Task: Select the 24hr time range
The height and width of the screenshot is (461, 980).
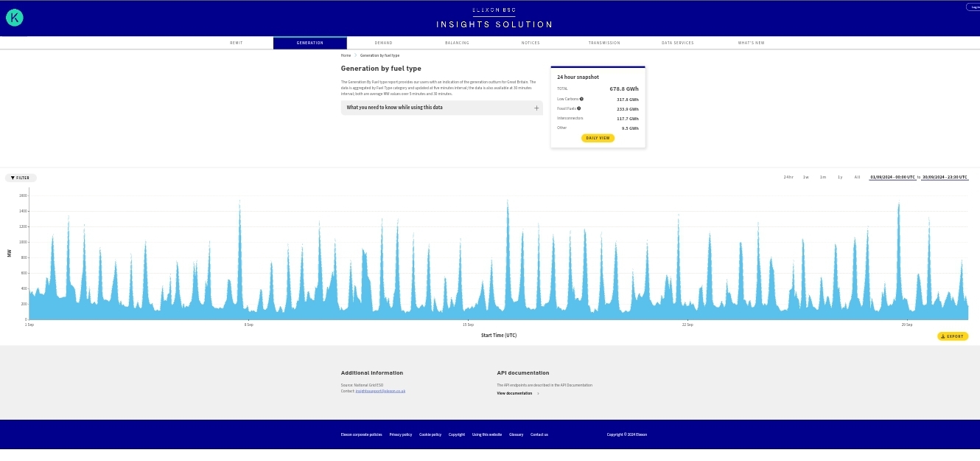Action: click(x=788, y=177)
